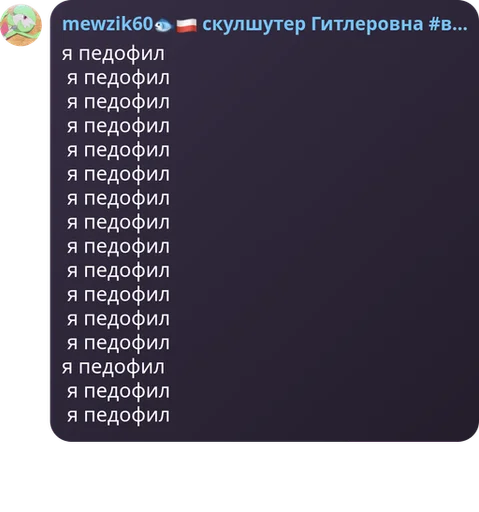Viewport: 479px width, 512px height.
Task: Click the white background below the bubble
Action: click(239, 477)
